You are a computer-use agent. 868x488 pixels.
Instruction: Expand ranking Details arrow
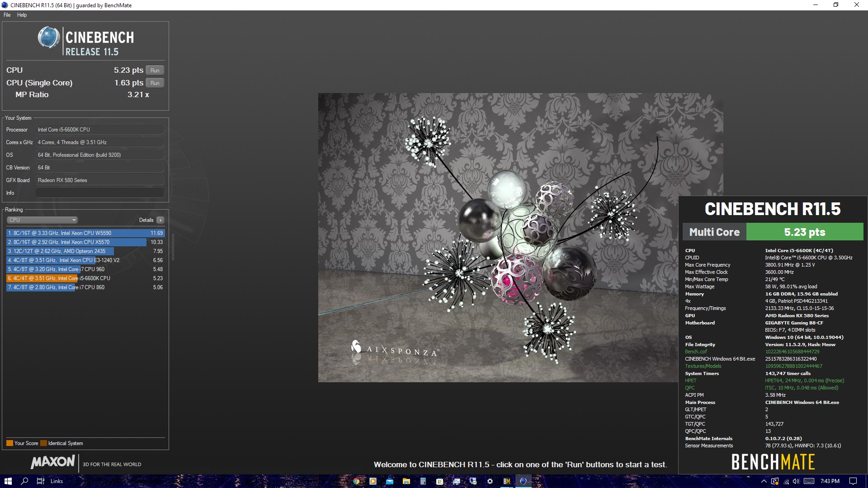pyautogui.click(x=160, y=220)
